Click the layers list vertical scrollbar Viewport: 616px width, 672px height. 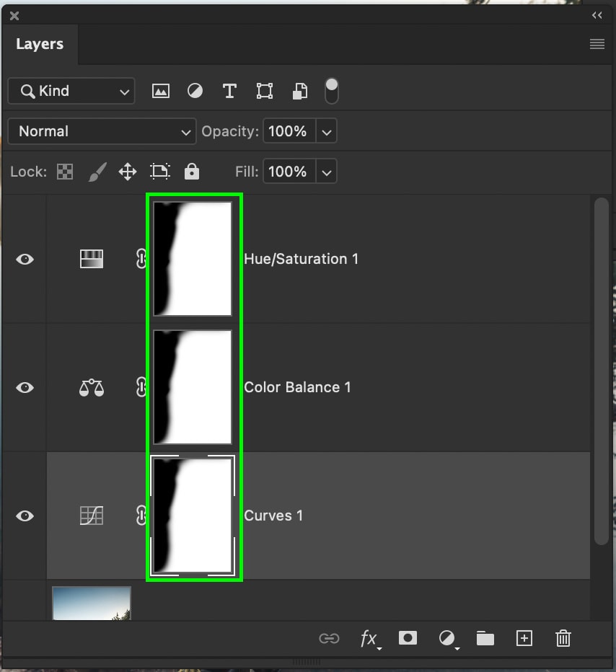tap(602, 371)
